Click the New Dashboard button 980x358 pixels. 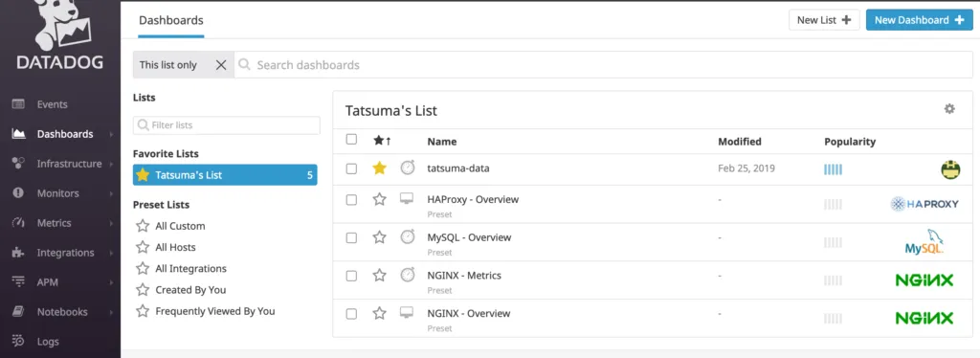pyautogui.click(x=919, y=20)
